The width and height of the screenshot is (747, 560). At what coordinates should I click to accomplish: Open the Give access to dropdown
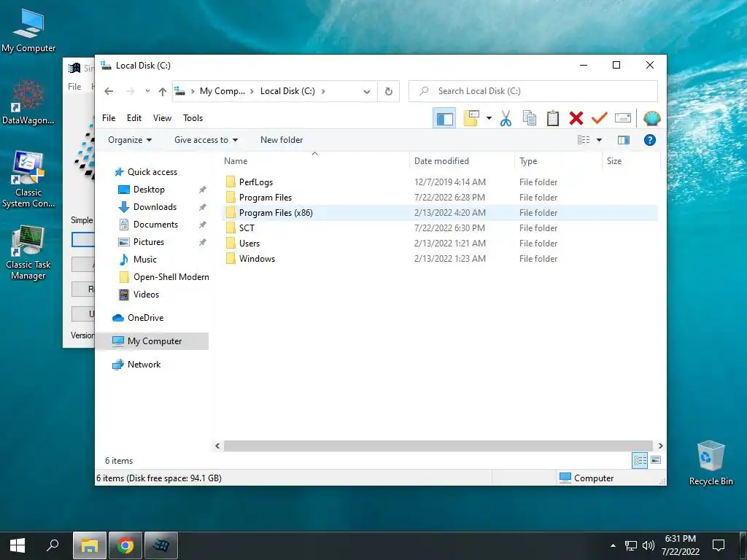click(206, 140)
